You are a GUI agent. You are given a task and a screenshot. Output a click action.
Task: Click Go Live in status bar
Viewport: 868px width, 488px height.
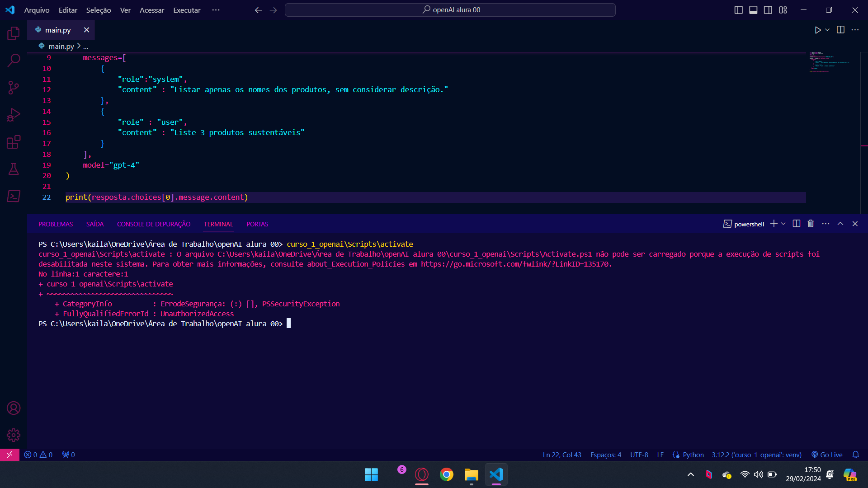(x=827, y=455)
